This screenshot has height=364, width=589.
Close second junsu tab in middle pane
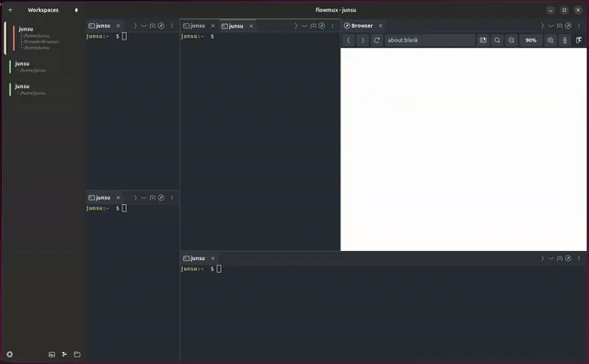251,26
